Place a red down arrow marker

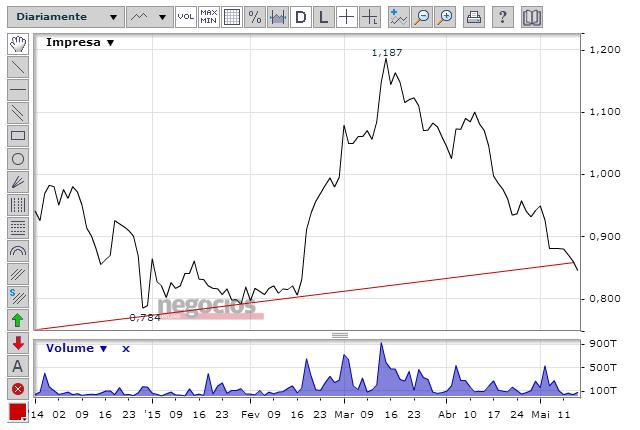point(18,343)
